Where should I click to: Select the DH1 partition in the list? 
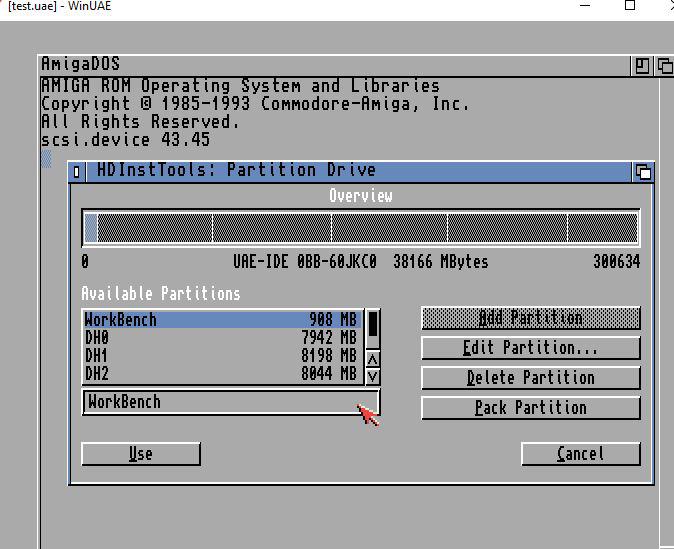pyautogui.click(x=222, y=356)
